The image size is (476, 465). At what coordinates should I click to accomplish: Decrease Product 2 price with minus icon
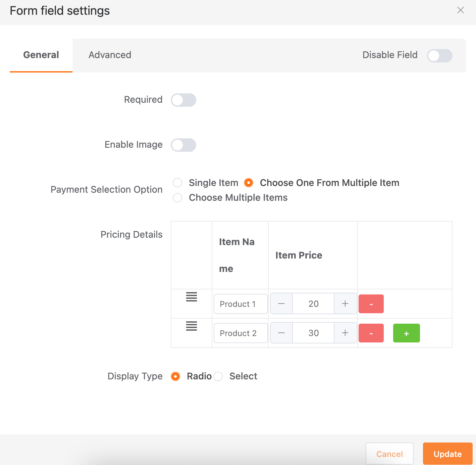coord(281,333)
